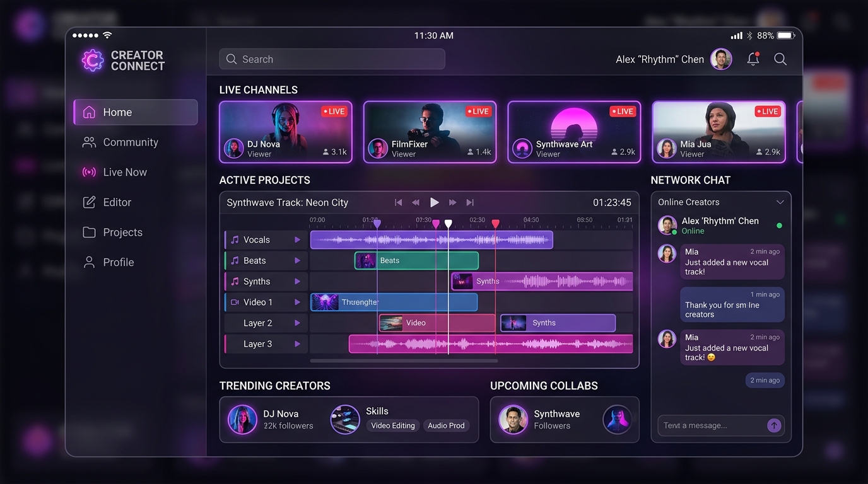Select the Audio Prod skill tag
868x484 pixels.
coord(446,425)
